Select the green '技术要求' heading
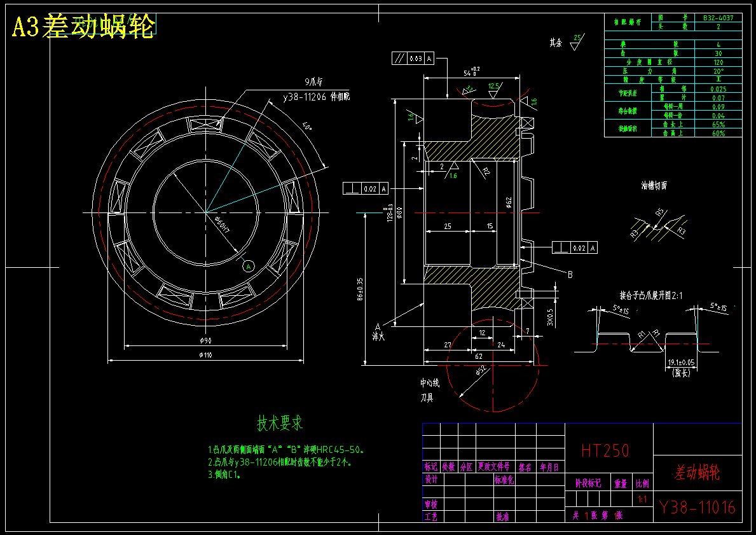The image size is (756, 535). (x=280, y=423)
